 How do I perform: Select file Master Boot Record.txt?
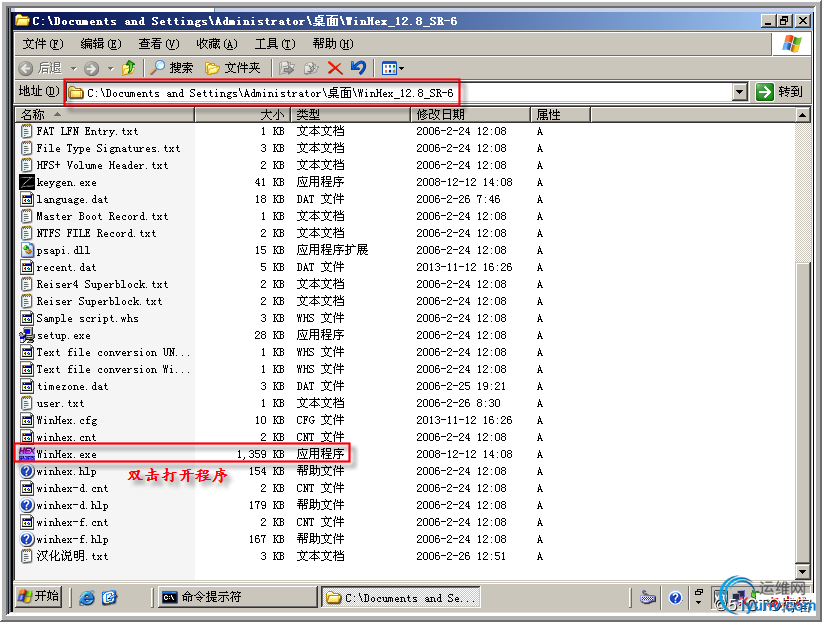click(102, 216)
